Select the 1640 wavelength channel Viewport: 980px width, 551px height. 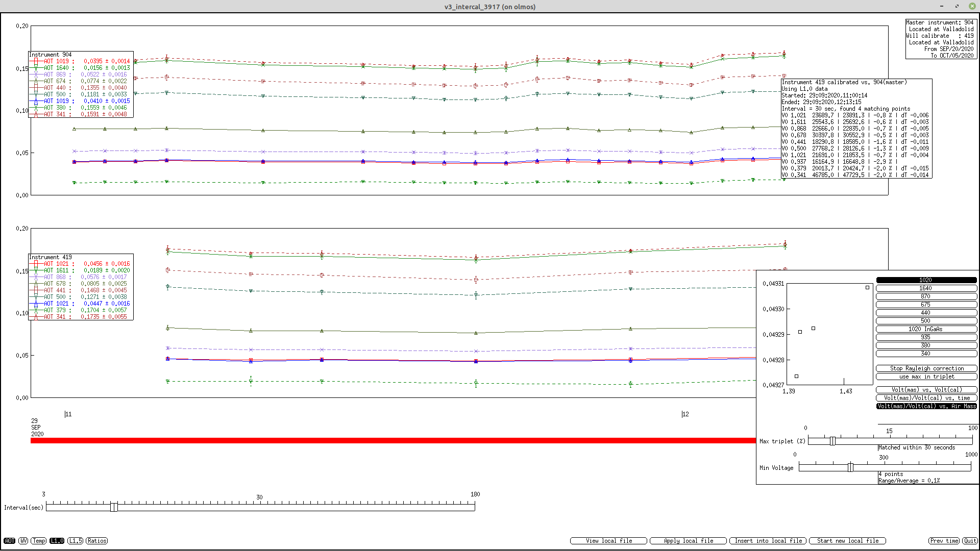tap(926, 288)
